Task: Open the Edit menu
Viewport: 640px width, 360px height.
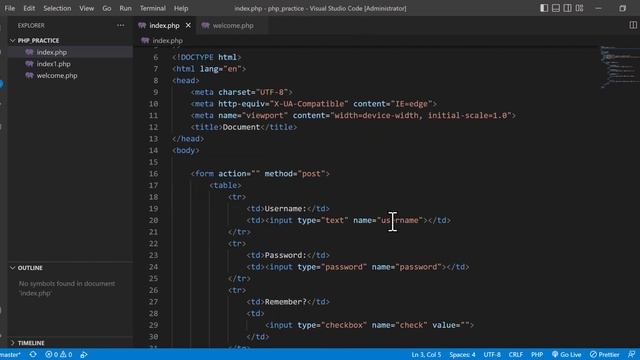Action: click(x=29, y=8)
